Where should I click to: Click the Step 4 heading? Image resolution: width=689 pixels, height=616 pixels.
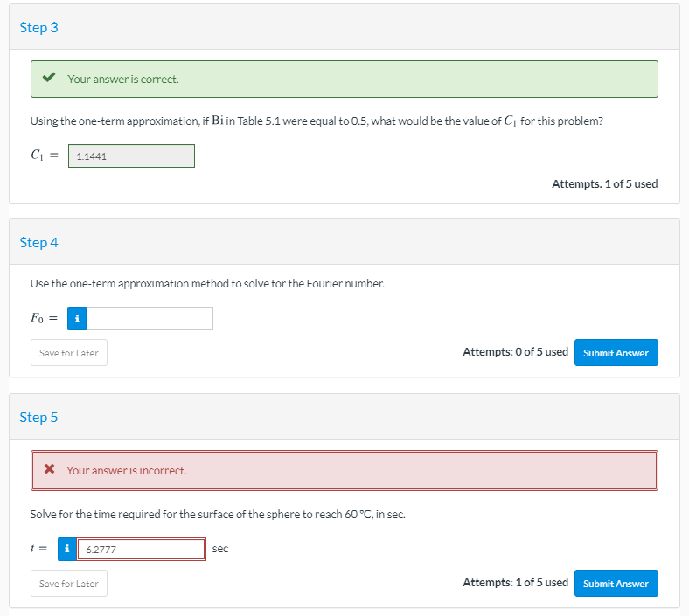38,242
